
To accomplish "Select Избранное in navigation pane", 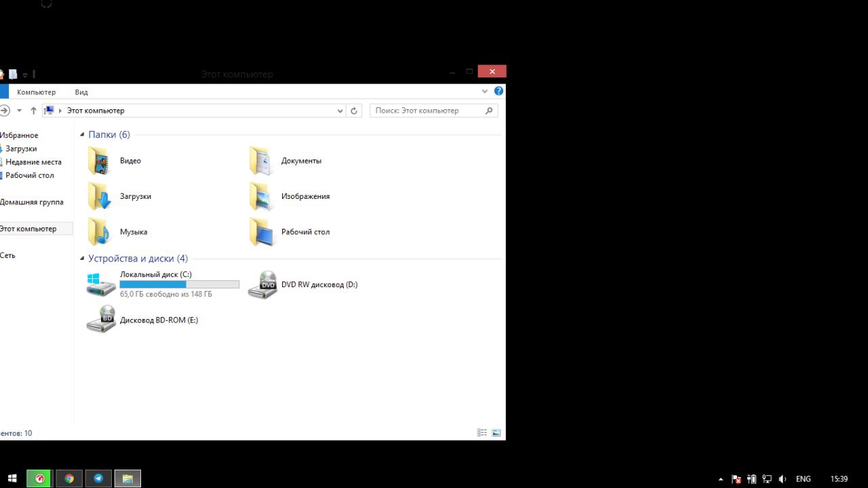I will tap(19, 136).
